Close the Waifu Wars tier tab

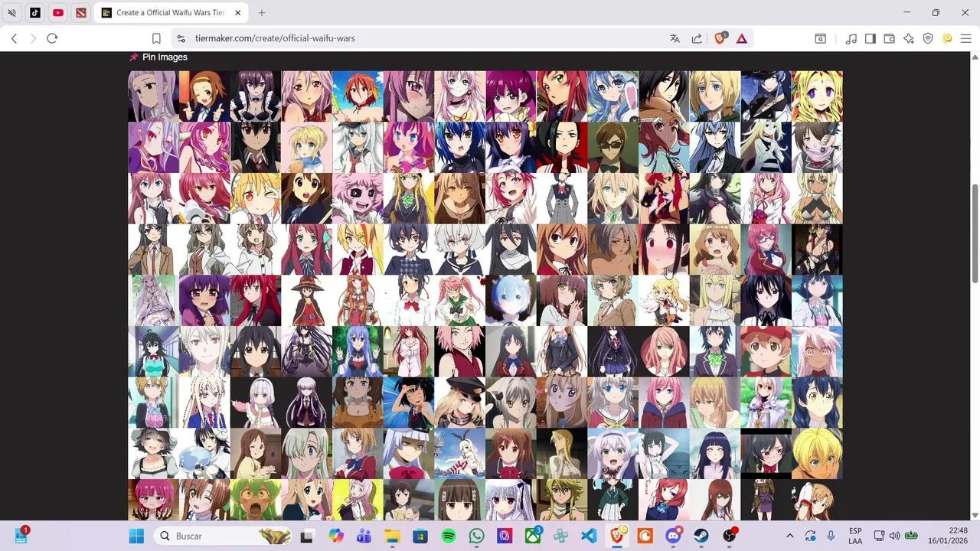coord(237,13)
